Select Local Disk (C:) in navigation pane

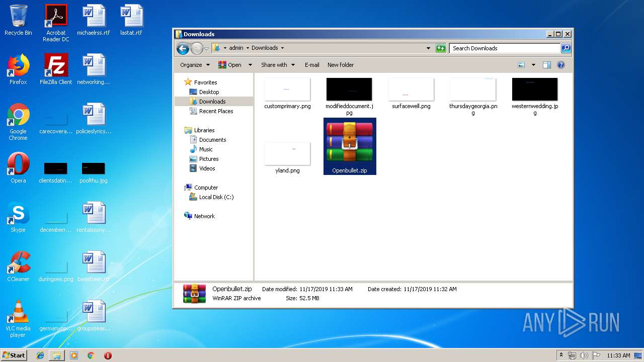pyautogui.click(x=211, y=197)
